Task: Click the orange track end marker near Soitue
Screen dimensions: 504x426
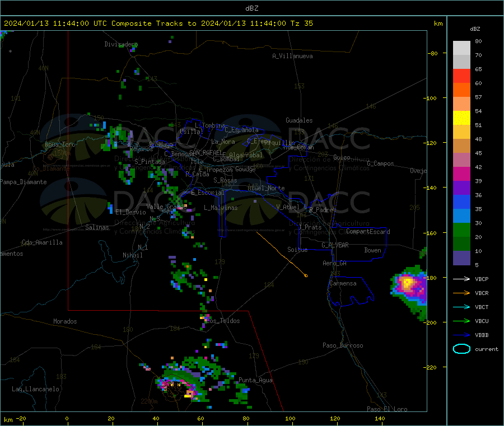Action: pos(306,275)
